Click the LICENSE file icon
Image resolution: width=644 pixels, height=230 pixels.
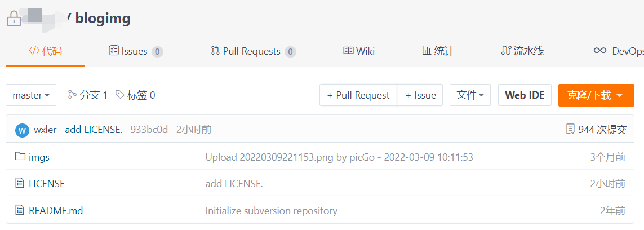20,183
